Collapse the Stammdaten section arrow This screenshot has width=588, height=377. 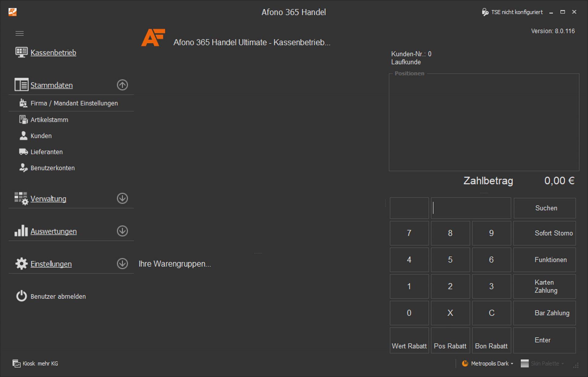122,85
